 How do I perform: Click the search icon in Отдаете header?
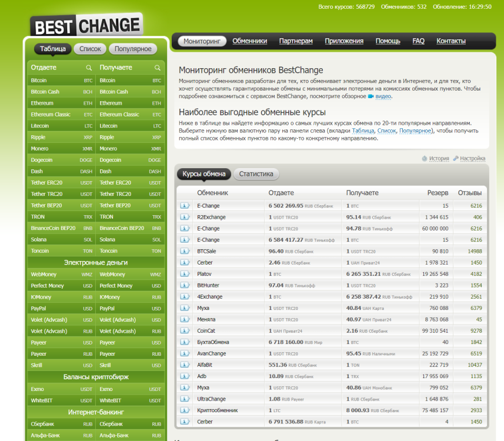click(89, 68)
